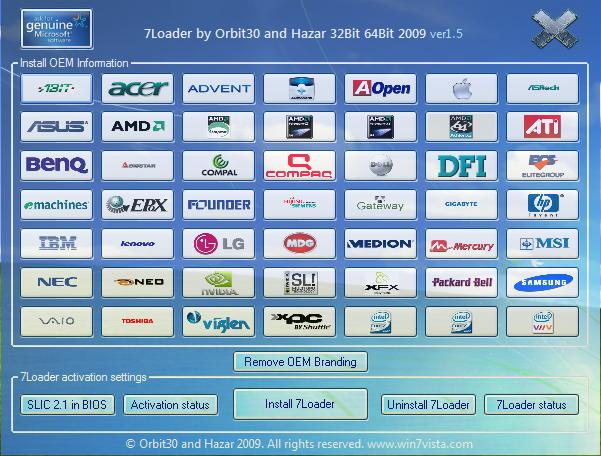Screen dimensions: 601x456
Task: Show the 7Loader status
Action: (531, 405)
